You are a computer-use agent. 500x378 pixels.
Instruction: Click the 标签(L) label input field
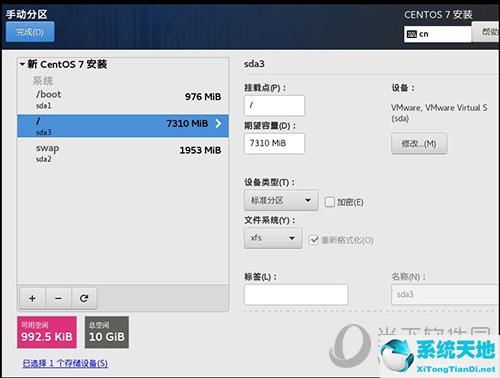[x=296, y=295]
